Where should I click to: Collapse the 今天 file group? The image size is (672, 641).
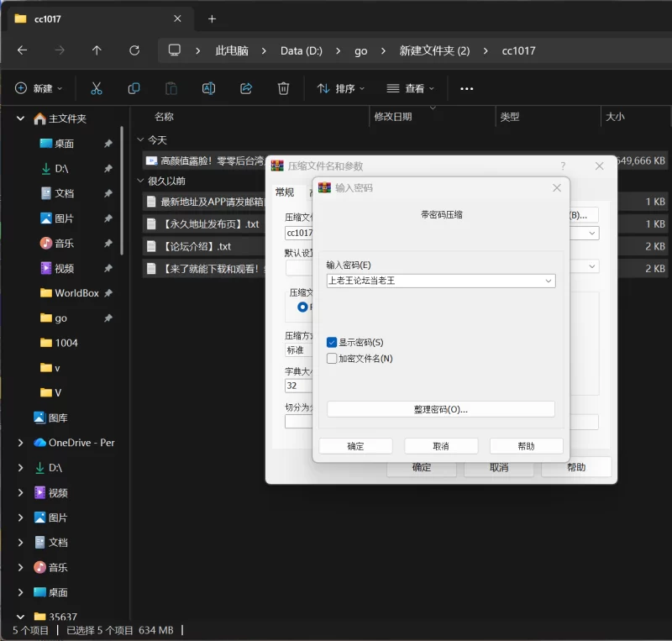140,139
